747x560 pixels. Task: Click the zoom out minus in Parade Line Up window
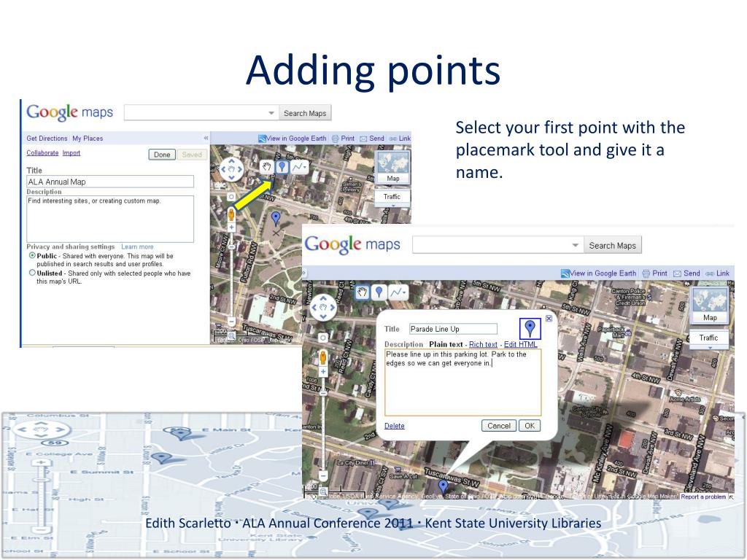click(323, 475)
